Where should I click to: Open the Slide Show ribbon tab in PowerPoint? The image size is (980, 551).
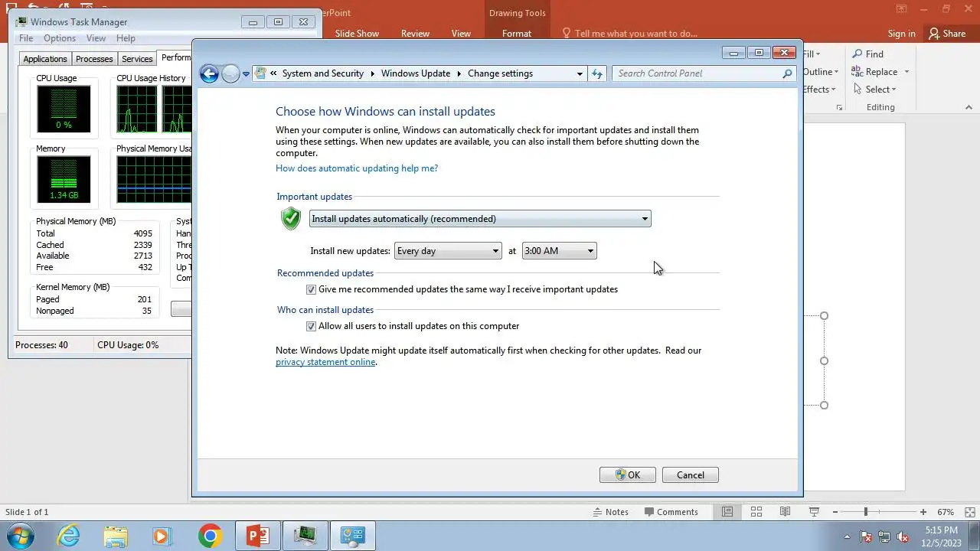[x=357, y=34]
